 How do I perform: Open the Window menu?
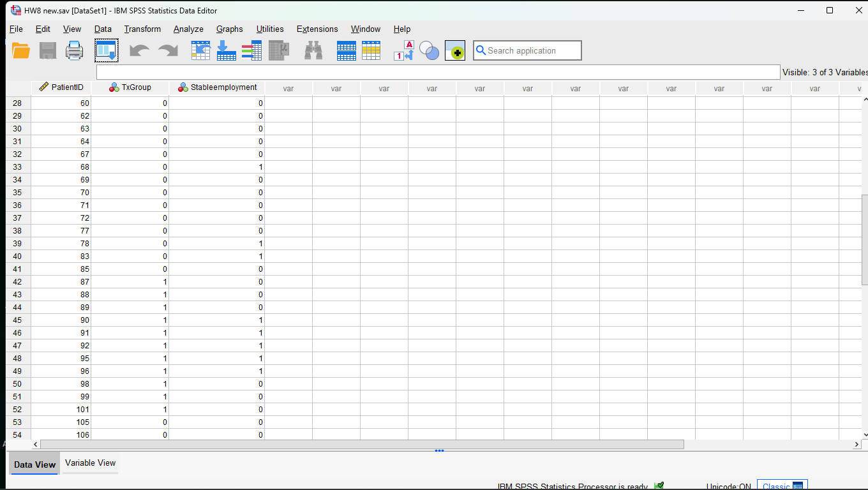coord(366,29)
